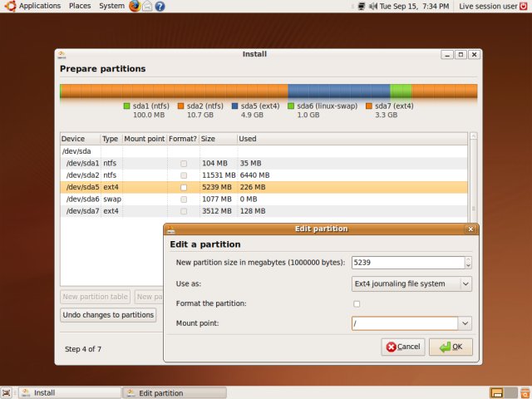
Task: Open the Live session user menu
Action: pos(488,6)
